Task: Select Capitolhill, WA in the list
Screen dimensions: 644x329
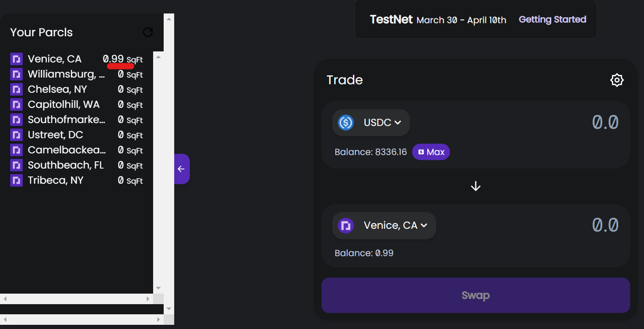Action: coord(63,105)
